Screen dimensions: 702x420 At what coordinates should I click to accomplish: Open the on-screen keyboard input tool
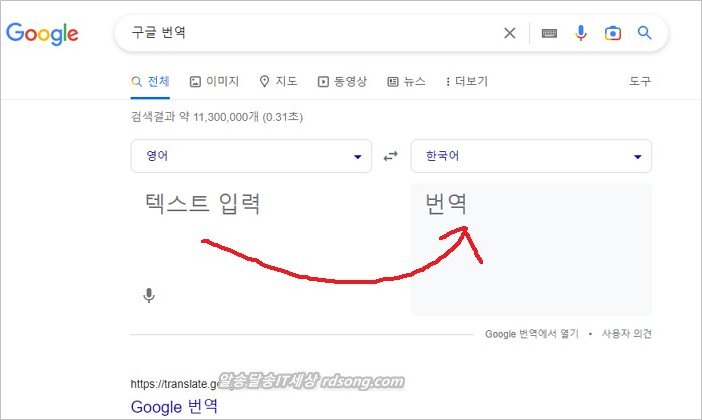click(549, 33)
